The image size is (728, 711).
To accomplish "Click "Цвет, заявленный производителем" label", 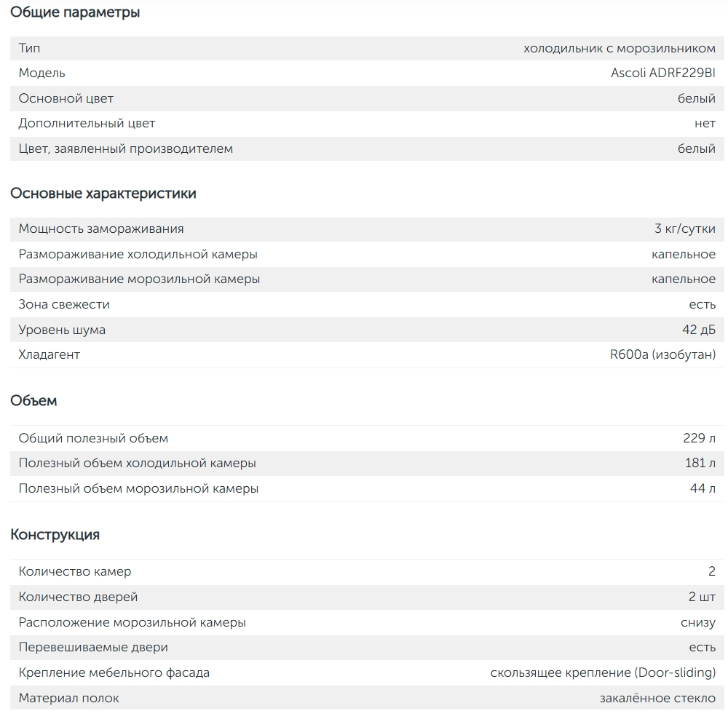I will tap(125, 148).
